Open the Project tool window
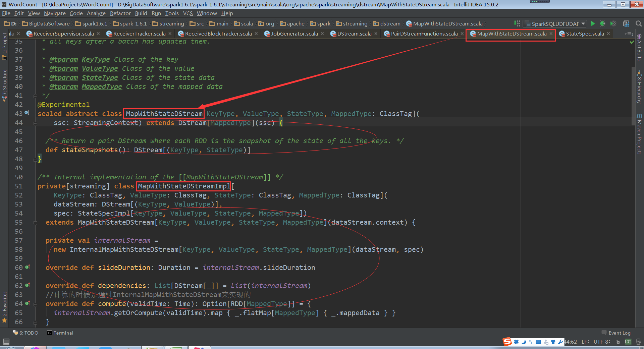 point(4,46)
